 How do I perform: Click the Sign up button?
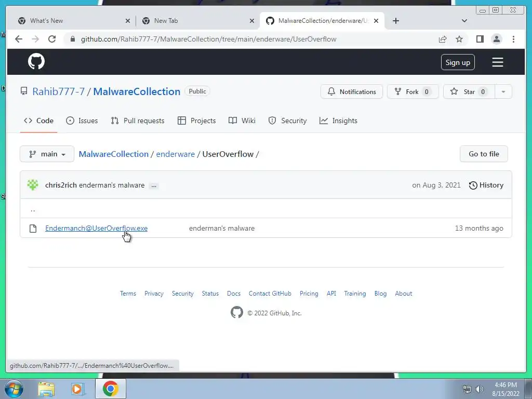(458, 62)
